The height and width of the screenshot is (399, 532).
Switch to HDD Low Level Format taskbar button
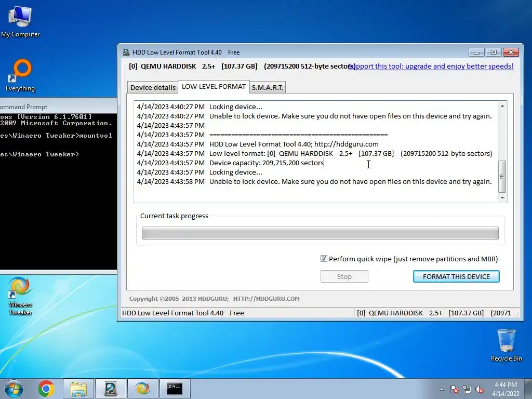coord(111,389)
